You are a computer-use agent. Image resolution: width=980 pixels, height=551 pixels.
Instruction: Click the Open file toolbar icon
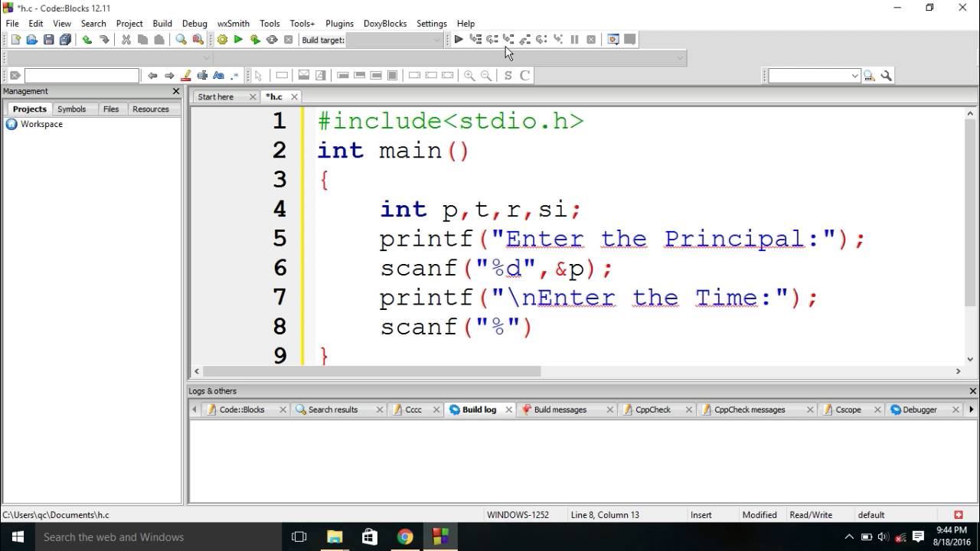tap(31, 40)
